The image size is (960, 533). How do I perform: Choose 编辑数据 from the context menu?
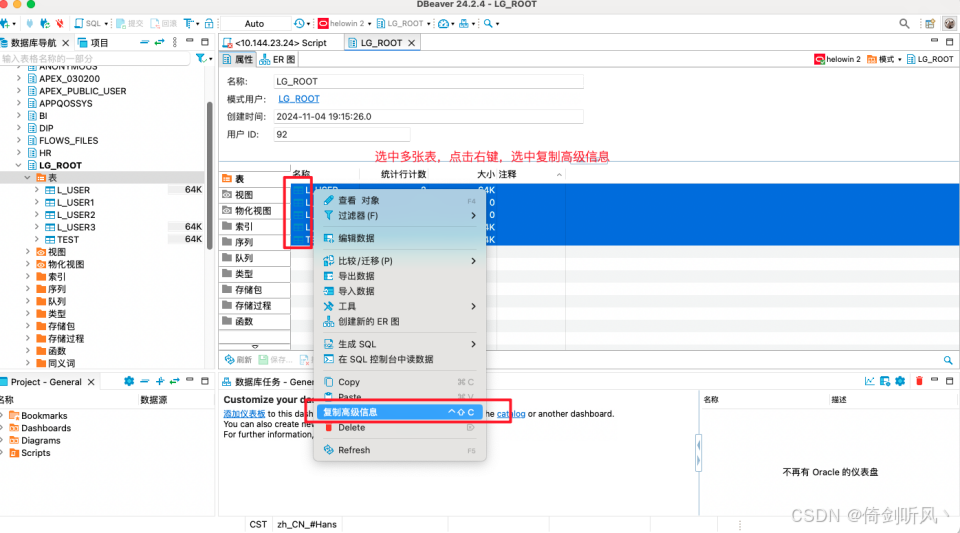(x=399, y=238)
